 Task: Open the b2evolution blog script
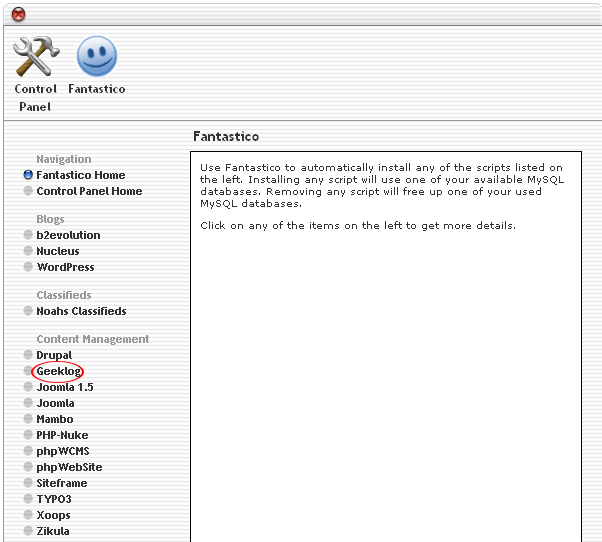coord(68,235)
